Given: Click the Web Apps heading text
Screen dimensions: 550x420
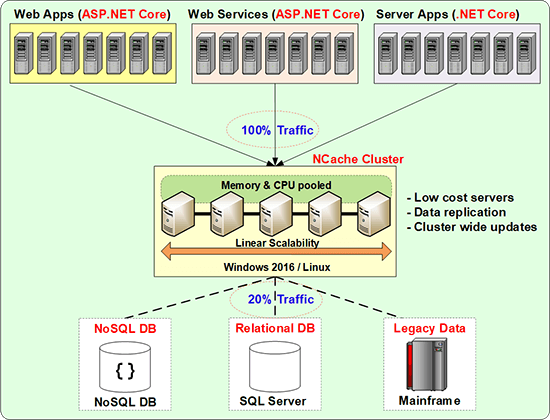Looking at the screenshot, I should [92, 14].
